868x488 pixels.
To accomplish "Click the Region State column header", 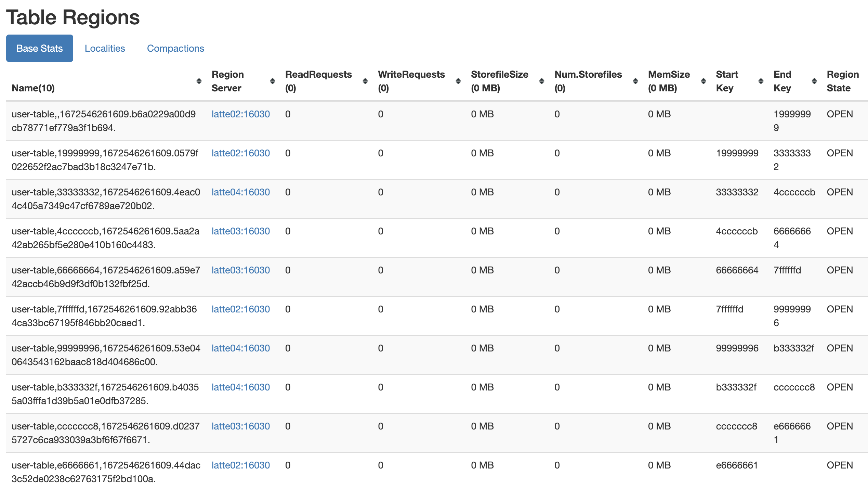I will 842,81.
